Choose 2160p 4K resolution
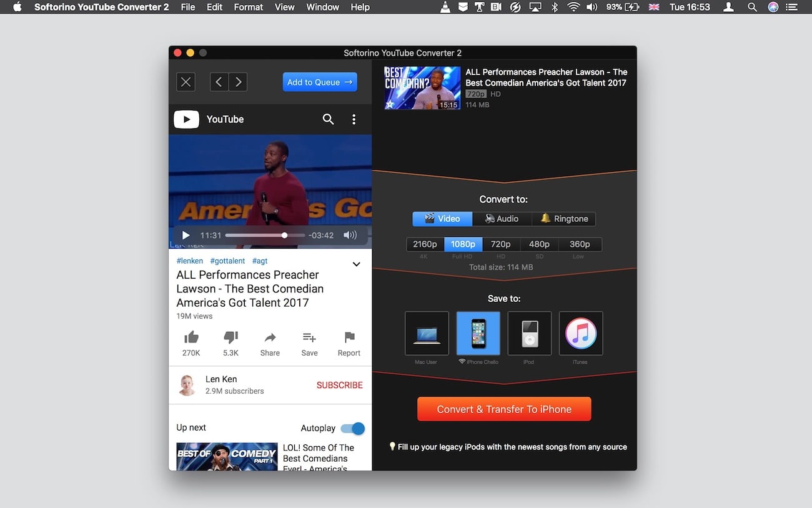The image size is (812, 508). pyautogui.click(x=425, y=244)
